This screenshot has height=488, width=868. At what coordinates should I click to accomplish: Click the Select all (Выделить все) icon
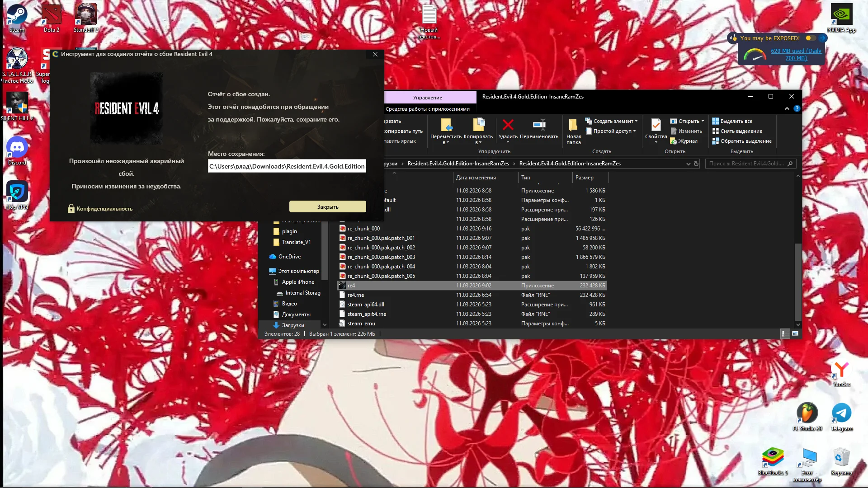tap(715, 121)
